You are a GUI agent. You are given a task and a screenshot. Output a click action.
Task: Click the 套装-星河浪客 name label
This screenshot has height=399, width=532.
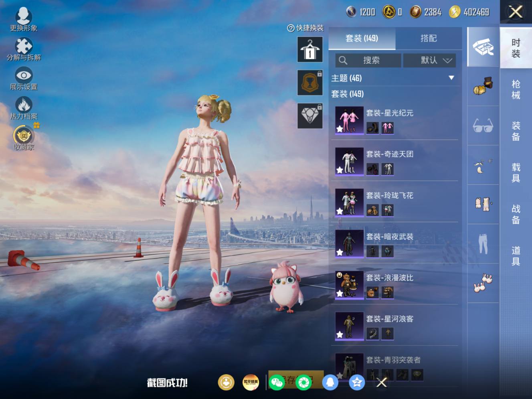[390, 319]
